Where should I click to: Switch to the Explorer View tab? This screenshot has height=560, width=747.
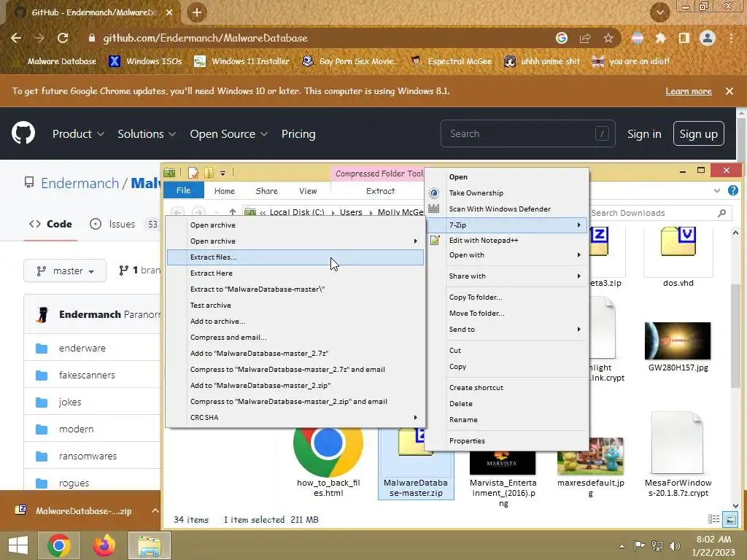point(308,190)
